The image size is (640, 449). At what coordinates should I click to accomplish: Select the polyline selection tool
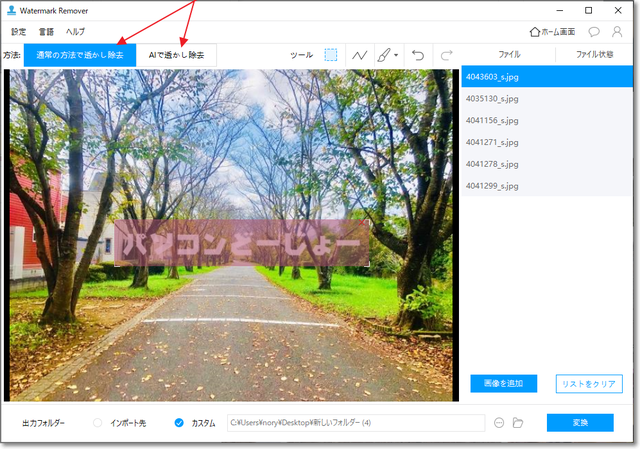pos(360,56)
